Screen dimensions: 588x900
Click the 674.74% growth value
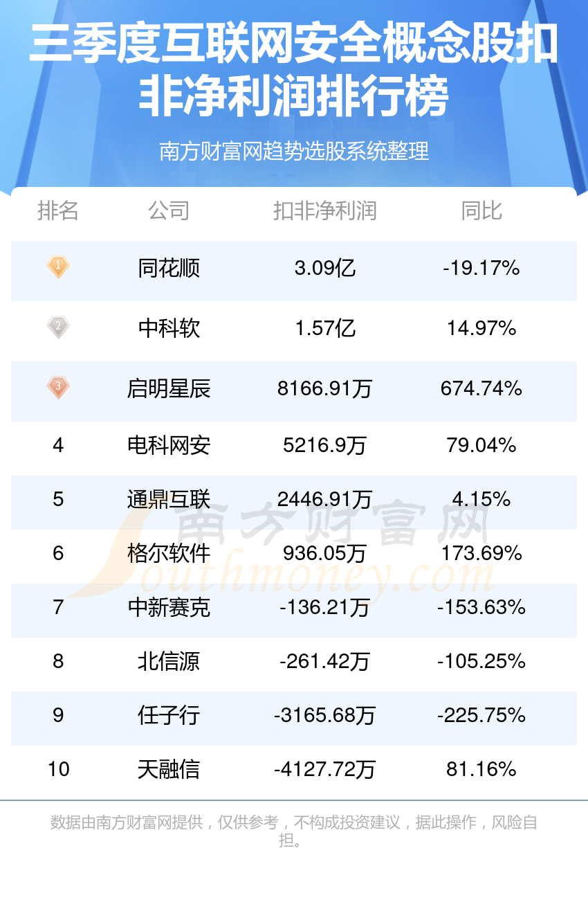pyautogui.click(x=481, y=388)
